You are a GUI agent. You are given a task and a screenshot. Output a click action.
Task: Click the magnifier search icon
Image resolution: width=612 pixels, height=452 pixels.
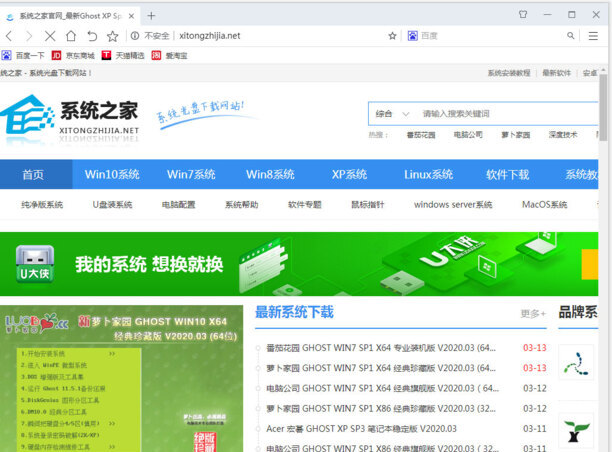571,36
